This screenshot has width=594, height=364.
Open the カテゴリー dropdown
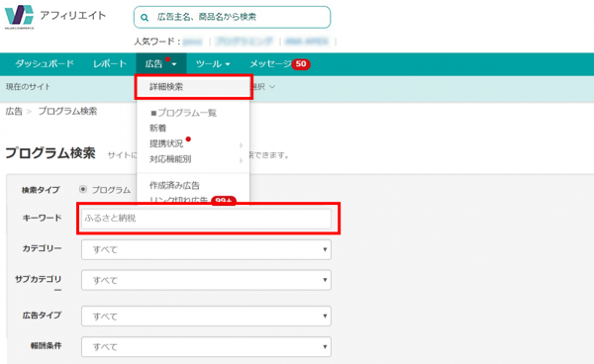[x=207, y=249]
